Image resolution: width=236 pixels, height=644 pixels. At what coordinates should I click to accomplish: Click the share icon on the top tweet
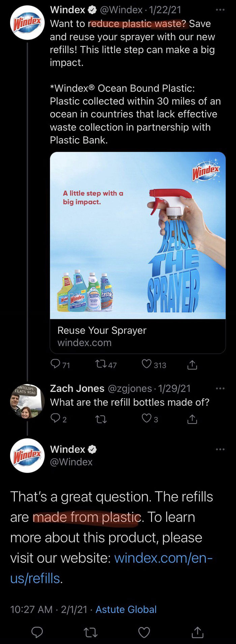pyautogui.click(x=193, y=365)
